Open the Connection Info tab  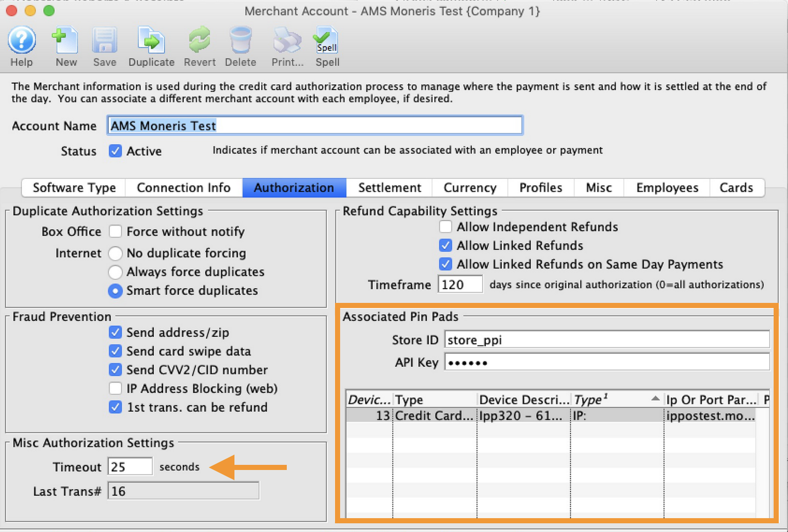point(183,188)
